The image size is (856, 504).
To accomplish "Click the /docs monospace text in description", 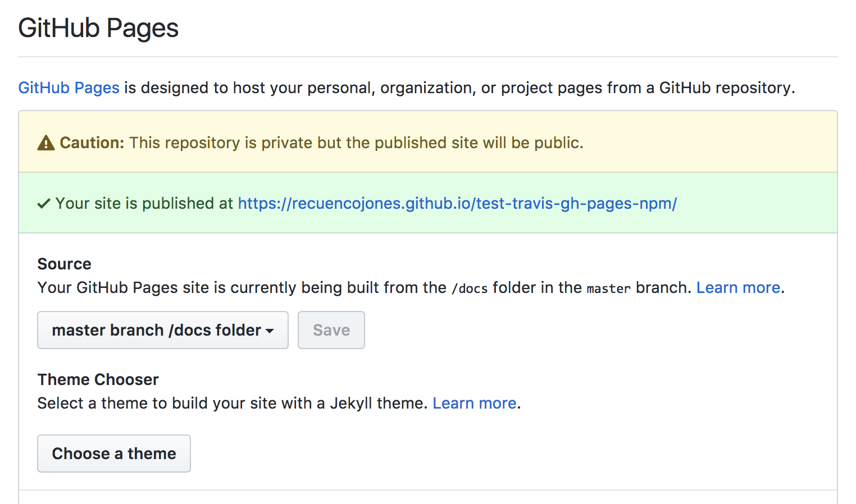I will point(470,288).
